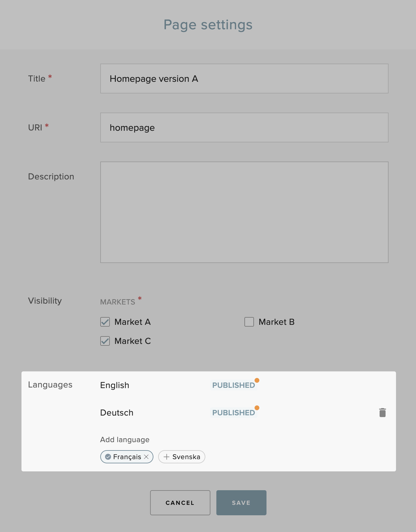Click the Description text area
The height and width of the screenshot is (532, 416).
244,212
